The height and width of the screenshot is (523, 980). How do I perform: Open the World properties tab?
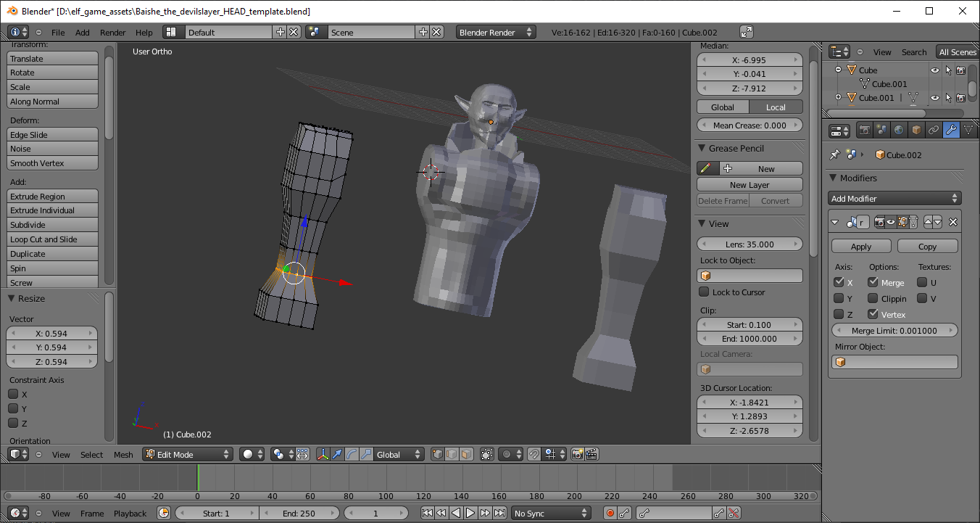click(x=899, y=131)
